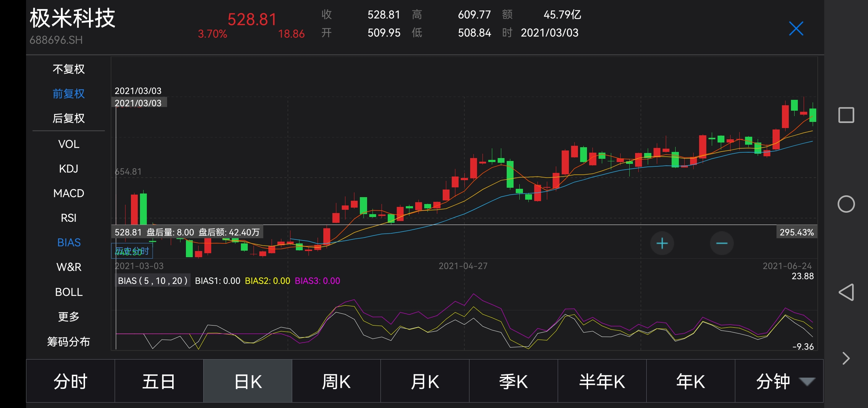Viewport: 868px width, 408px height.
Task: Click the -9.36 BIAS scale minimum
Action: click(803, 347)
